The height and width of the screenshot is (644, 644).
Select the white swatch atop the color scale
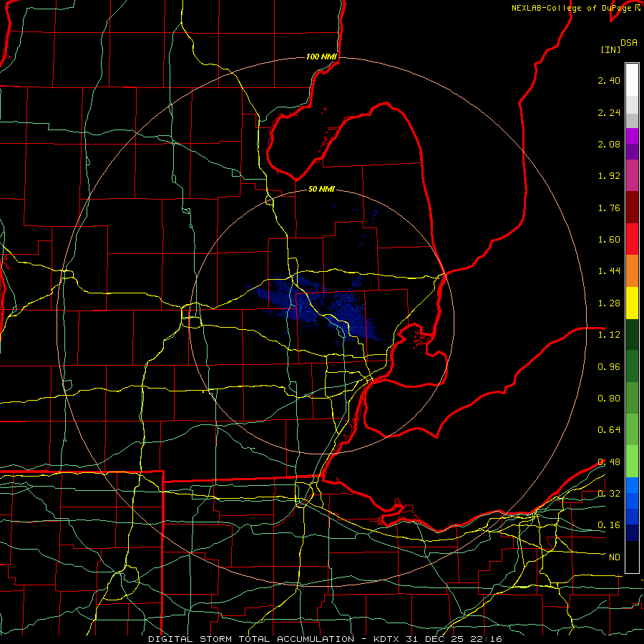pos(632,80)
